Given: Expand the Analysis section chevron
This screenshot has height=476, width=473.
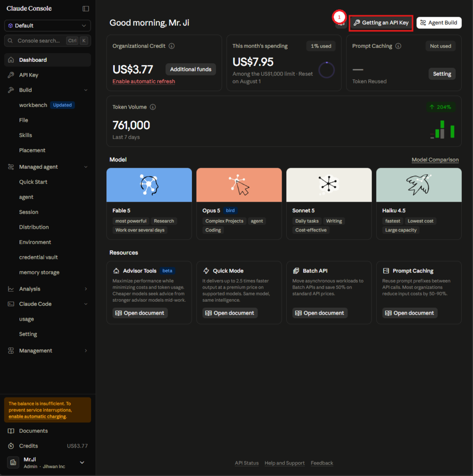Looking at the screenshot, I should click(x=85, y=289).
